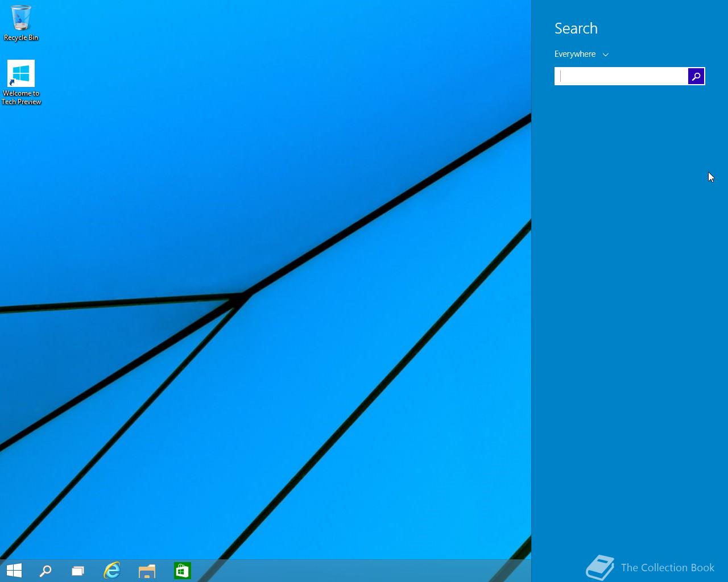Select the Welcome to Tech Preview shortcut
The height and width of the screenshot is (582, 728).
(x=21, y=82)
